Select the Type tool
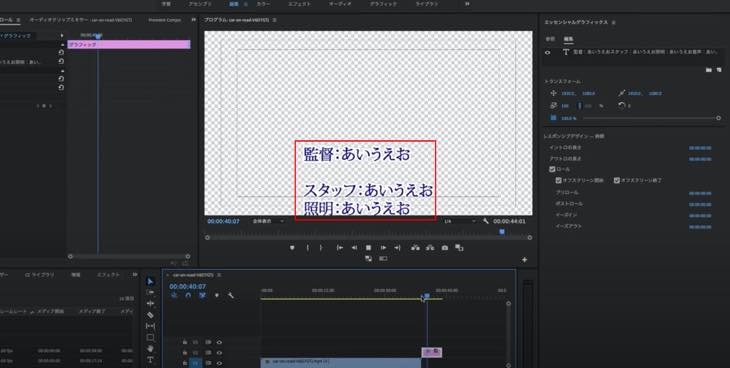730x368 pixels. point(150,360)
